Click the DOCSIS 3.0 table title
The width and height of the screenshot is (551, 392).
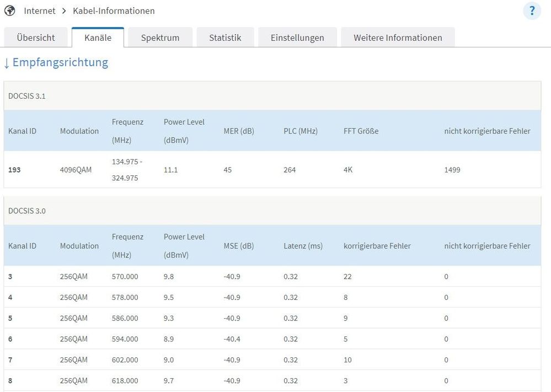tap(27, 211)
